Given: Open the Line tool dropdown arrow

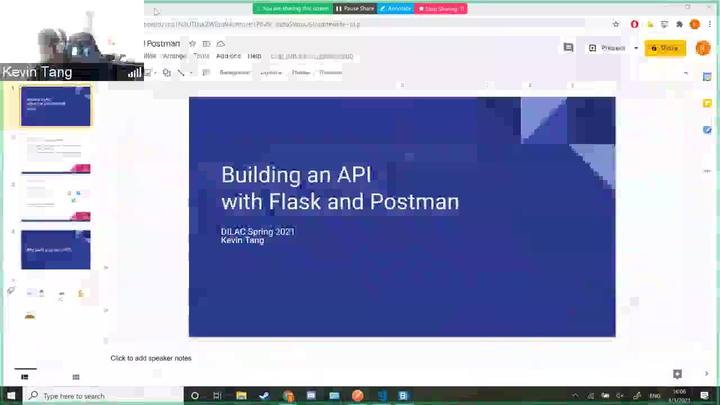Looking at the screenshot, I should [x=191, y=73].
